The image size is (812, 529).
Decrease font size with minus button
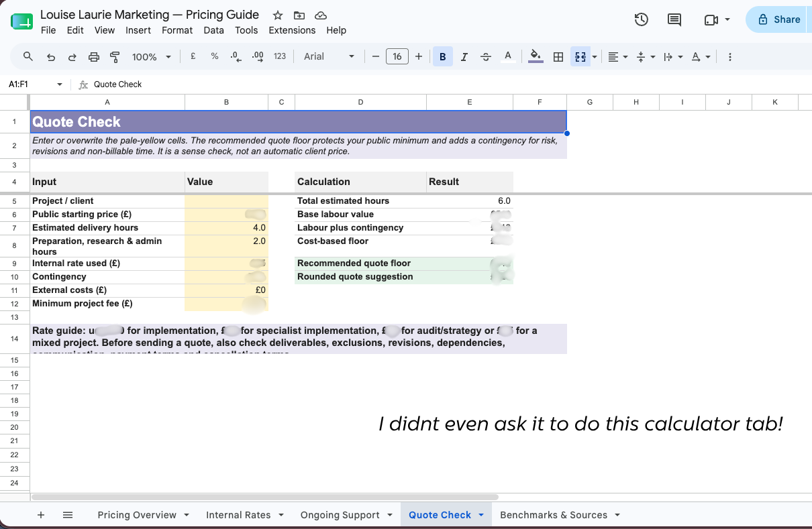point(376,57)
